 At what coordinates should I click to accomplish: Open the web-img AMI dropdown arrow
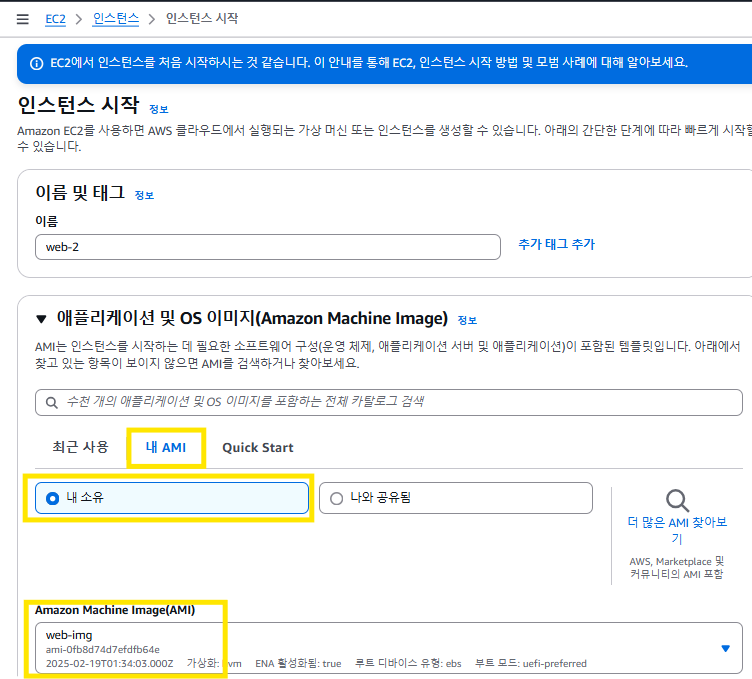(725, 648)
